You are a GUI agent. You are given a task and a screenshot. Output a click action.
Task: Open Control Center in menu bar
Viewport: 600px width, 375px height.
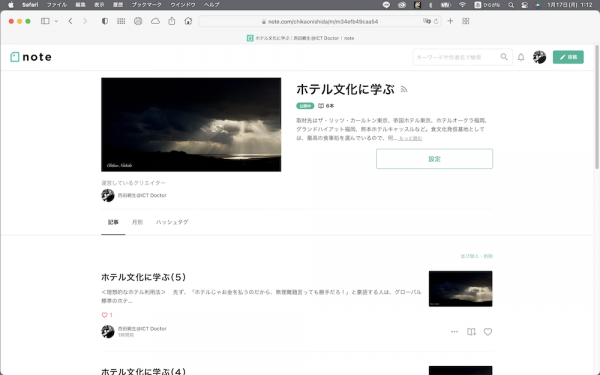525,5
